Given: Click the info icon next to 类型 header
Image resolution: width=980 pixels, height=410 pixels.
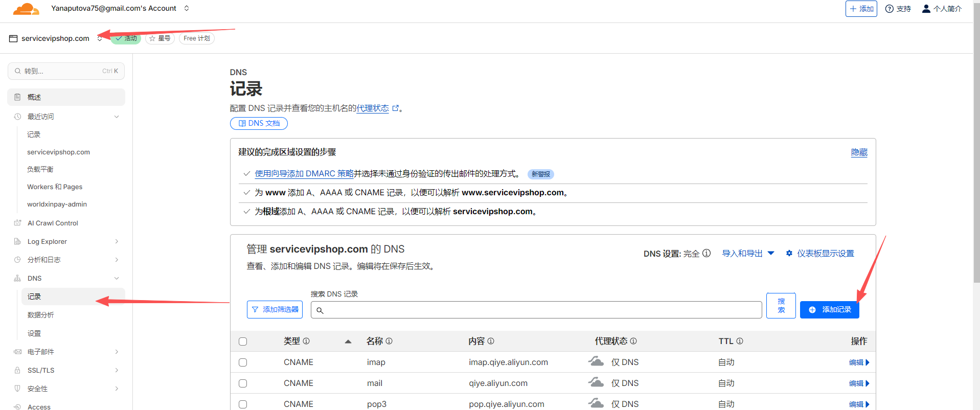Looking at the screenshot, I should point(306,341).
